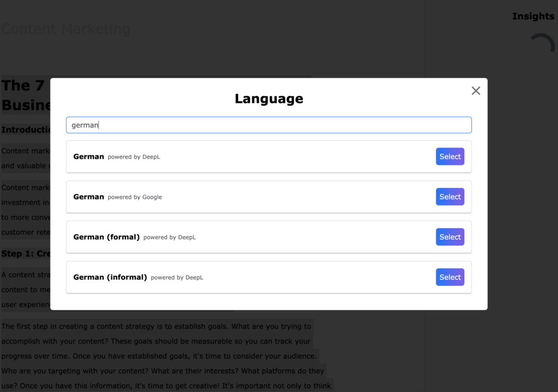
Task: Select German (informal) powered by DeepL
Action: point(450,277)
